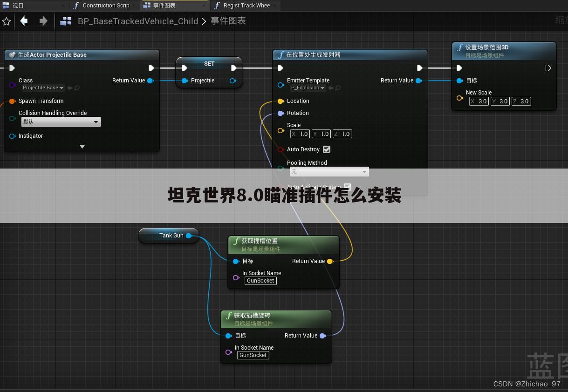Click the New Scale X field
The width and height of the screenshot is (568, 392).
click(479, 101)
